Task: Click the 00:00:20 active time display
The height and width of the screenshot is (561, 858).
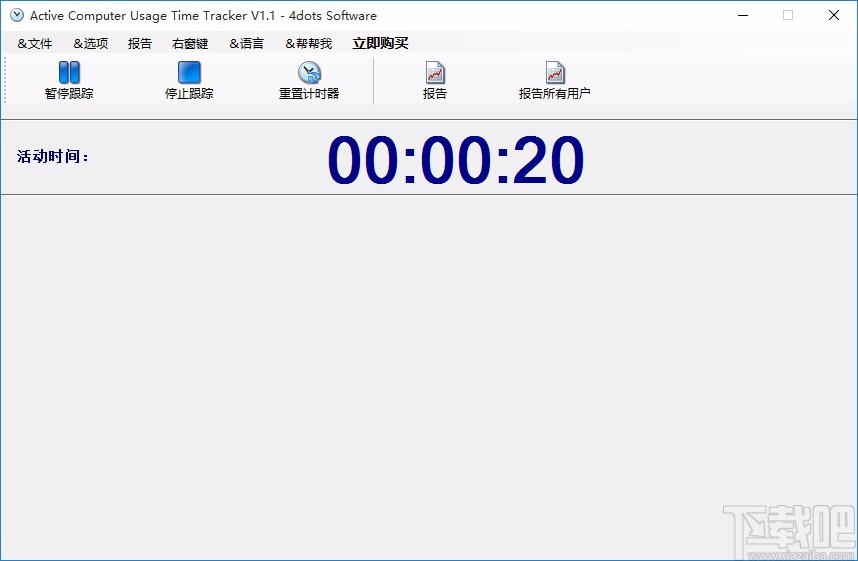Action: pos(456,159)
